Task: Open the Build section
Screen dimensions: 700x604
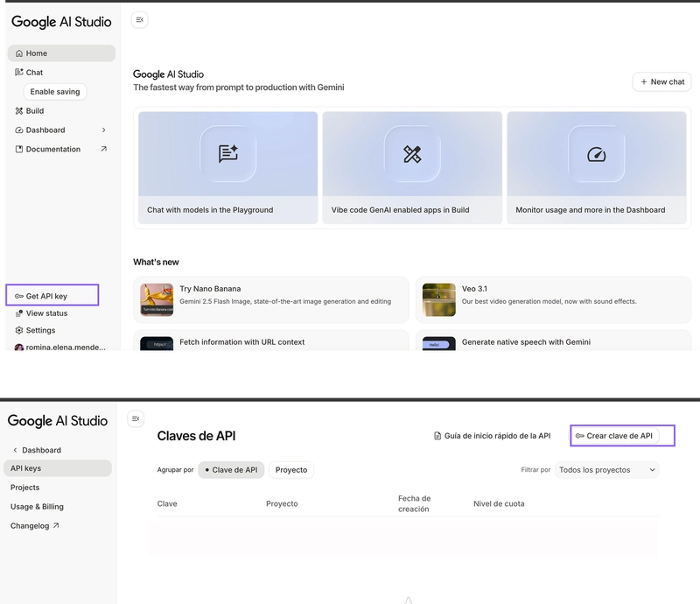Action: [34, 111]
